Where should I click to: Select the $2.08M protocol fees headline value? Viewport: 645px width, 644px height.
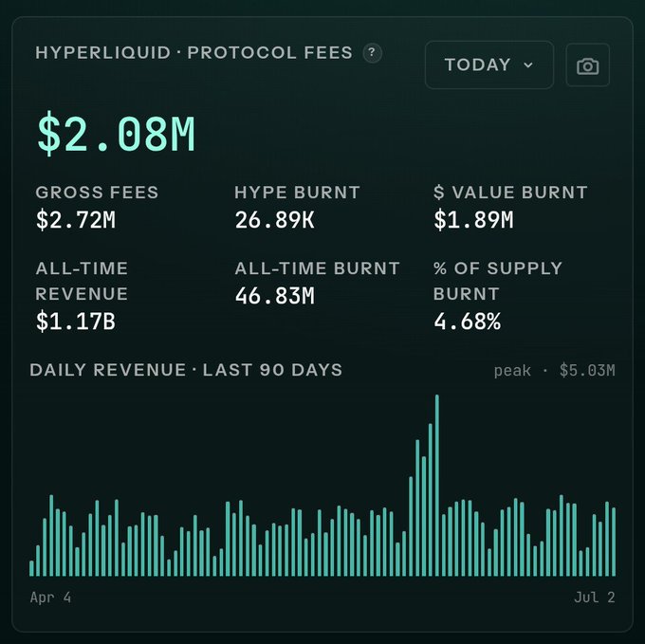pyautogui.click(x=116, y=135)
